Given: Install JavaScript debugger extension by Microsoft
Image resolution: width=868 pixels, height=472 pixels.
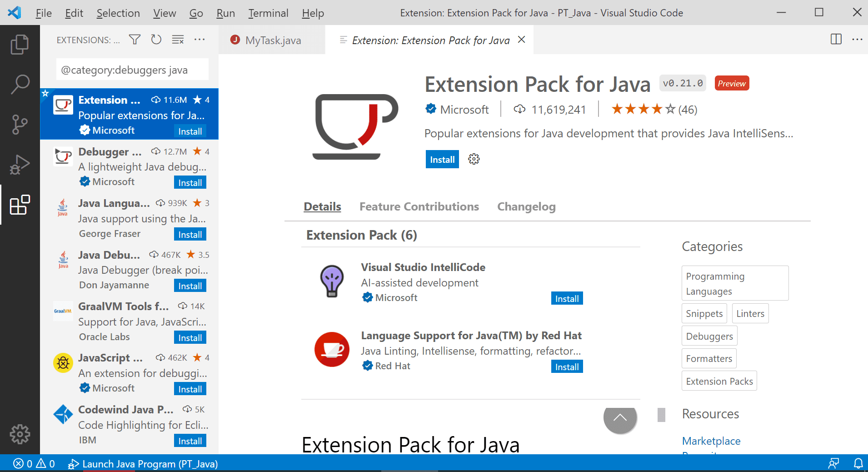Looking at the screenshot, I should 190,389.
